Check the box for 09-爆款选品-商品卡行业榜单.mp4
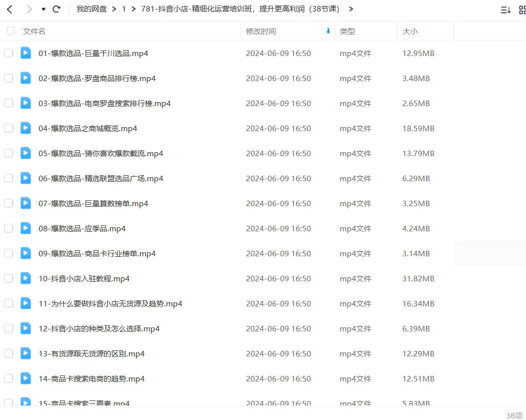526x420 pixels. 9,253
